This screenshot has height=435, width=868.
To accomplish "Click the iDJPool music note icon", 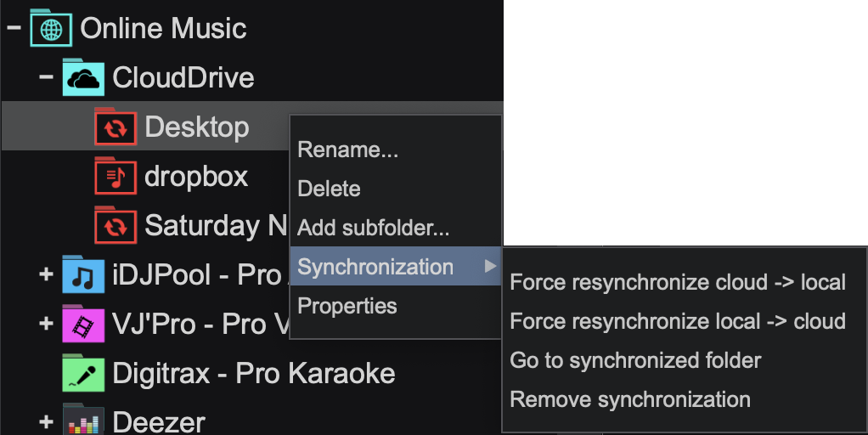I will click(83, 275).
